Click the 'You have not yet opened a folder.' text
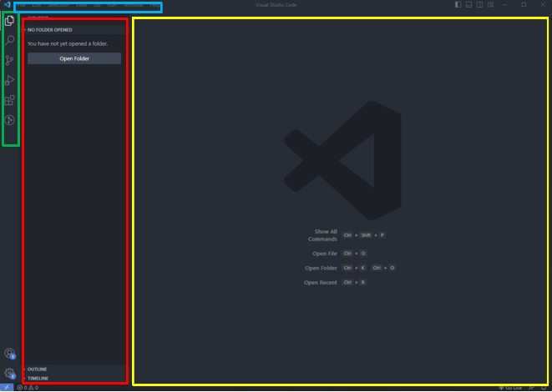The image size is (552, 392). [68, 43]
